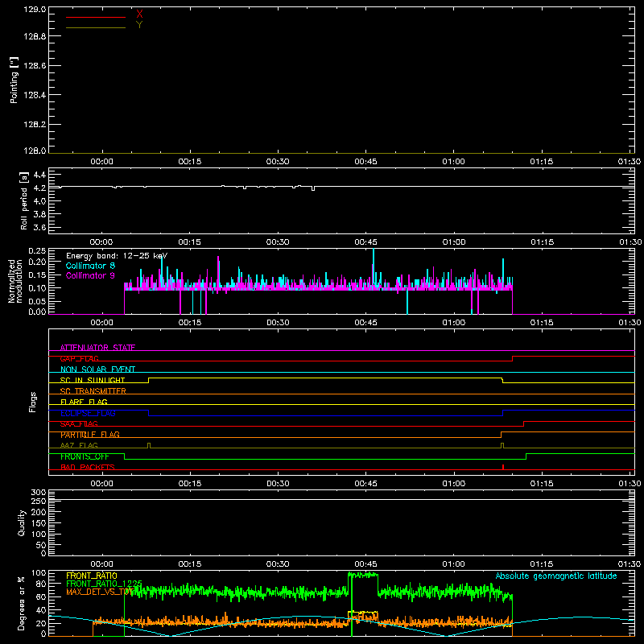The height and width of the screenshot is (644, 644).
Task: Click the red BAD_PACKETS spike marker
Action: (503, 467)
